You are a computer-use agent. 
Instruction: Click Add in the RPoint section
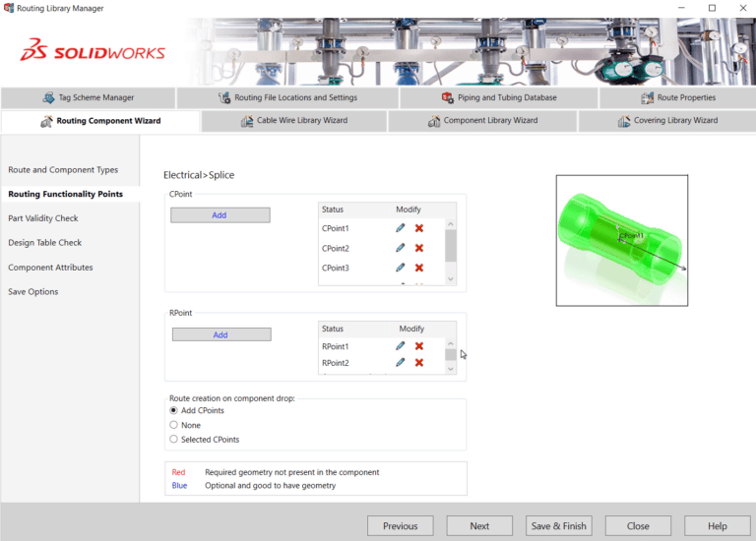(x=221, y=334)
